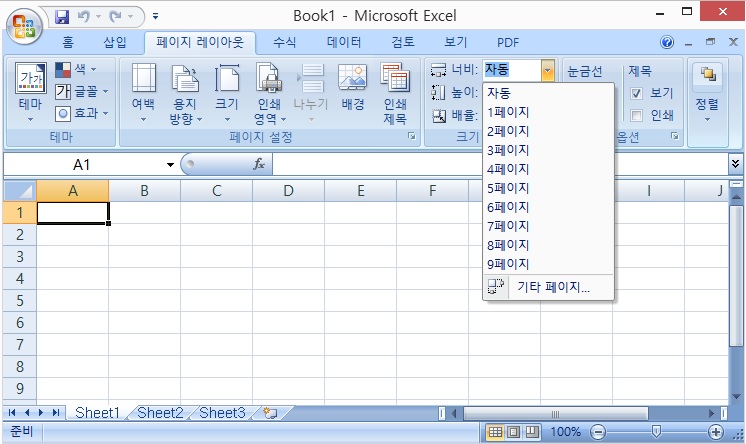Open the Arrange (정렬) menu
746x444 pixels.
[707, 92]
